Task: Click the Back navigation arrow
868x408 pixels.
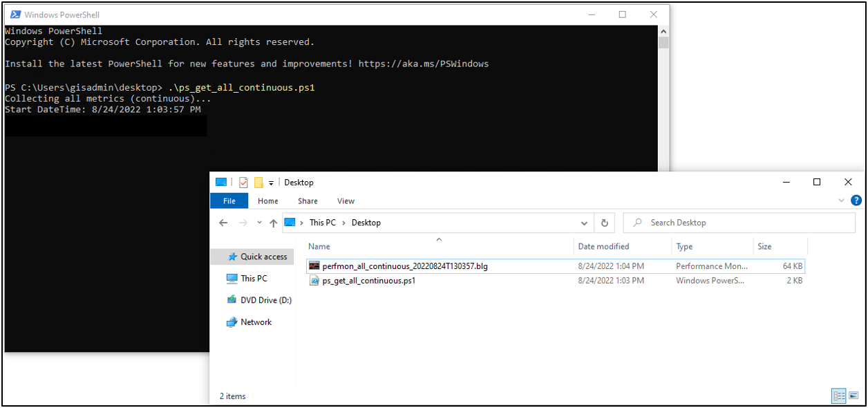Action: click(223, 223)
